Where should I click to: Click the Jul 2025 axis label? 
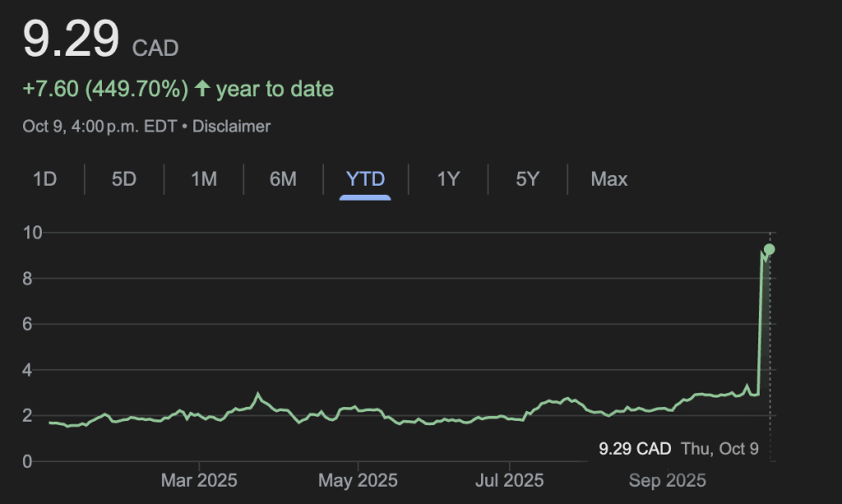pyautogui.click(x=510, y=480)
